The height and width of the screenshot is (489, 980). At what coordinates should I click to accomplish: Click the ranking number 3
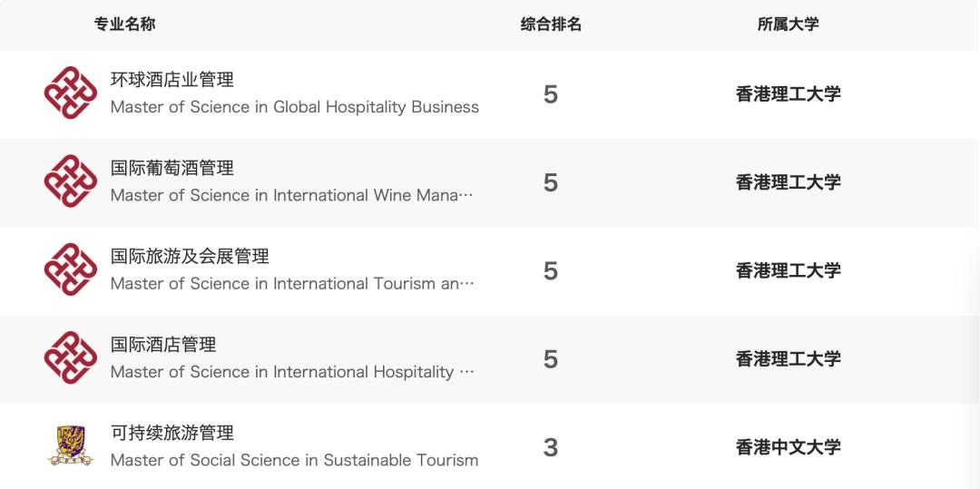(550, 448)
